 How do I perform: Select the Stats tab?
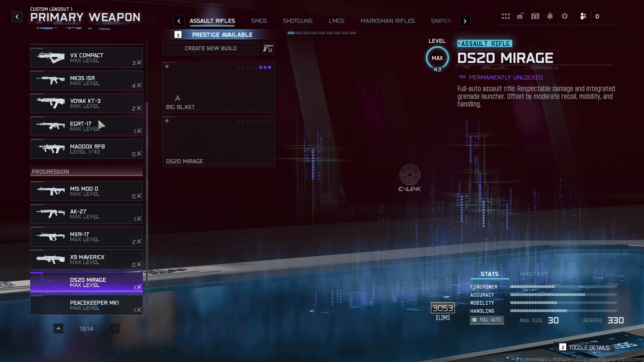(489, 274)
